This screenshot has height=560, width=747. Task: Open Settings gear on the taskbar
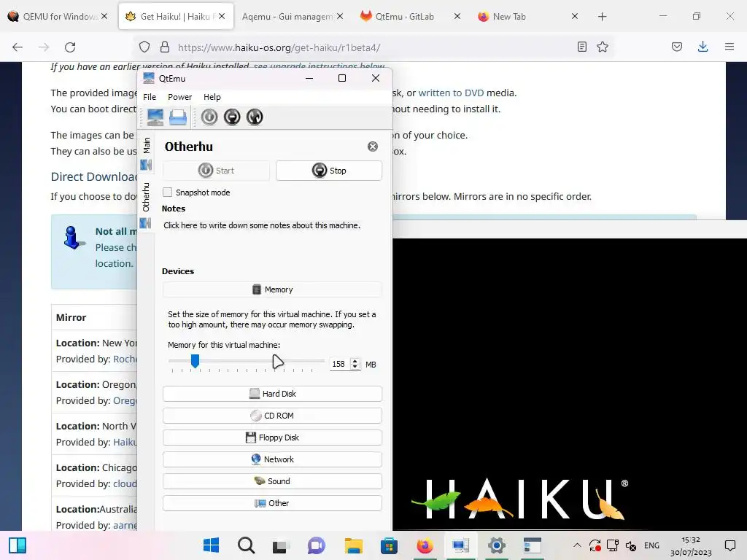coord(496,545)
